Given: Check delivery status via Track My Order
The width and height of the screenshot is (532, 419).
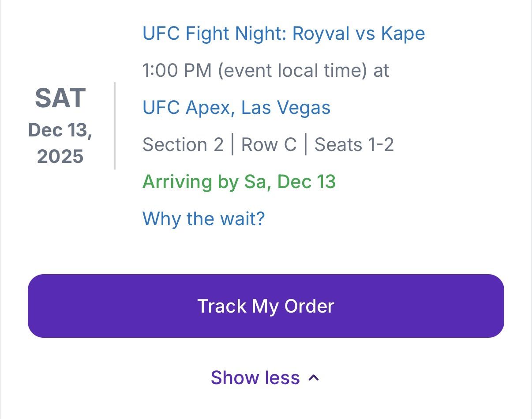Looking at the screenshot, I should tap(265, 306).
